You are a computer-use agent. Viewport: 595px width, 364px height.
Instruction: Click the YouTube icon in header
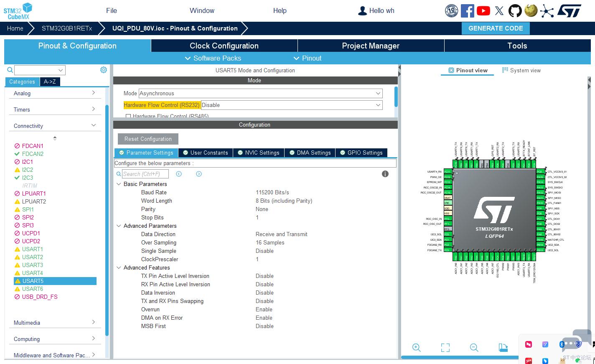(x=483, y=11)
